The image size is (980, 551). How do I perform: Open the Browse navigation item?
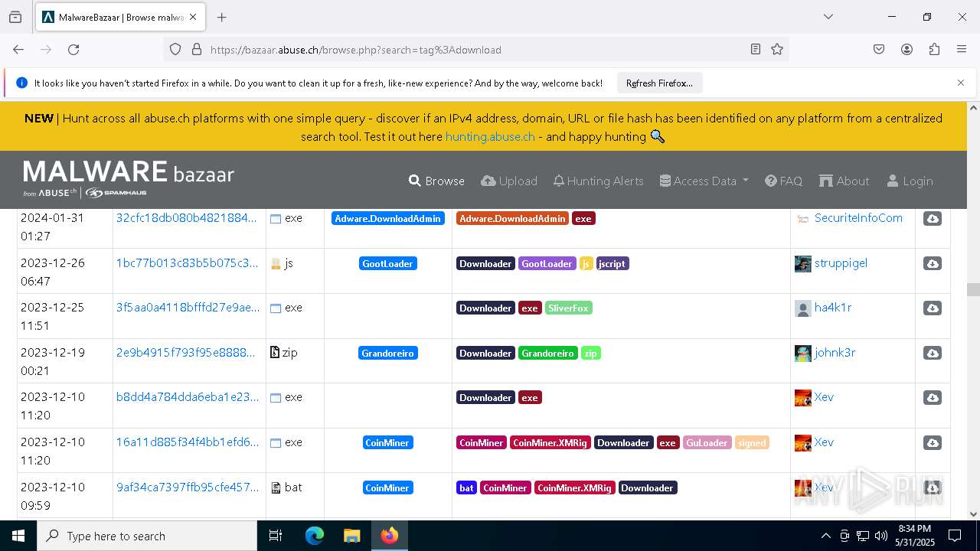(437, 181)
